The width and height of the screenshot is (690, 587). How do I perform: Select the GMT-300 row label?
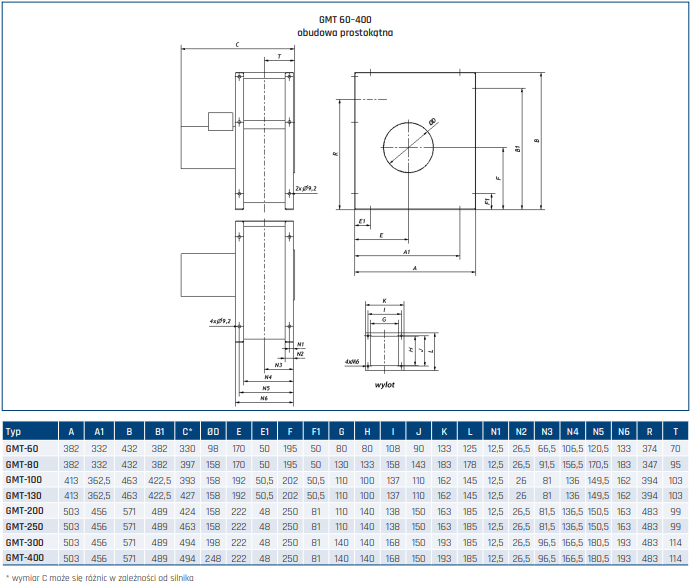[x=25, y=543]
